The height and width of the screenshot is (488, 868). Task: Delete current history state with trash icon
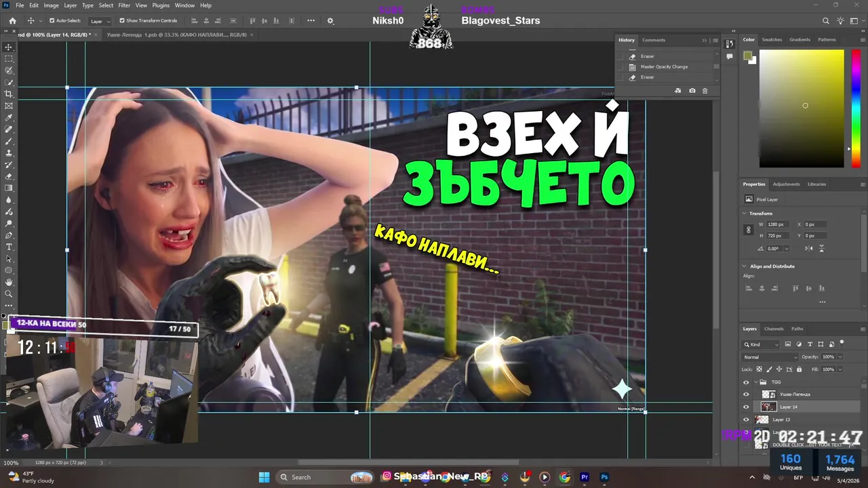pos(705,91)
